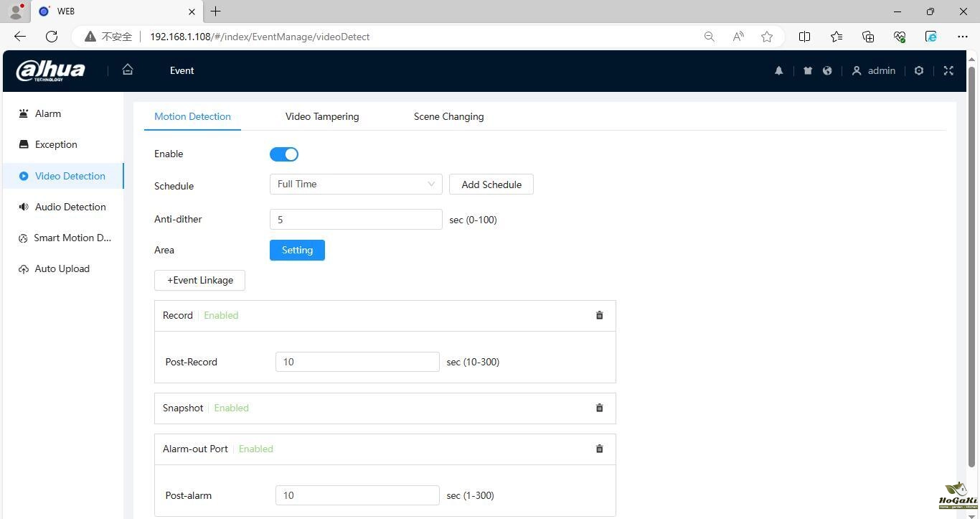Viewport: 980px width, 519px height.
Task: Select Audio Detection in the sidebar
Action: click(70, 207)
